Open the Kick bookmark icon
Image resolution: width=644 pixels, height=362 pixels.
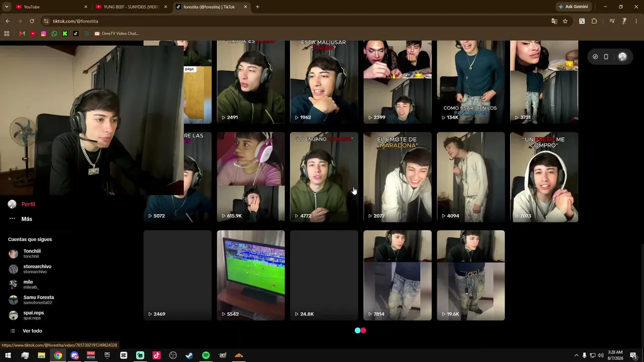(65, 34)
